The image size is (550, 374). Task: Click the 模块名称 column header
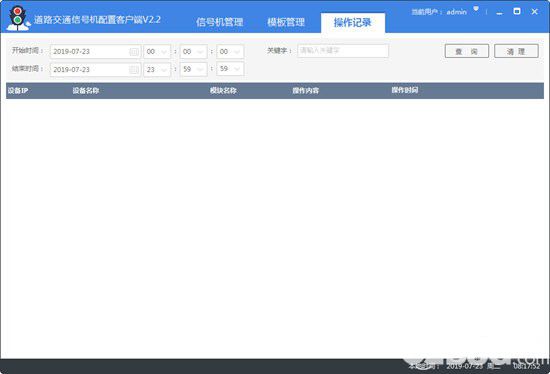coord(223,91)
